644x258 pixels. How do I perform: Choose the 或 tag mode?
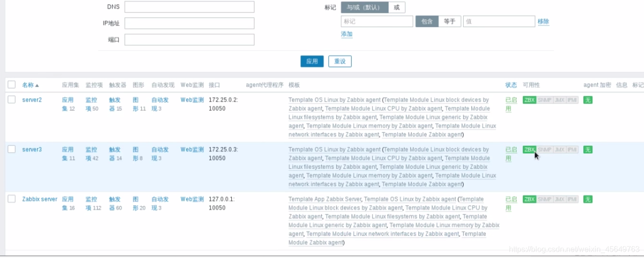coord(396,7)
